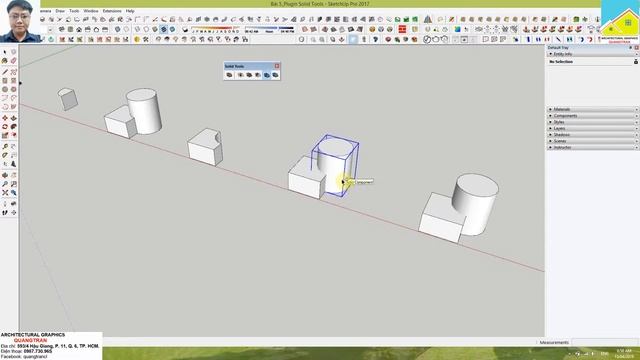640x360 pixels.
Task: Select the Split solid tool
Action: click(275, 75)
